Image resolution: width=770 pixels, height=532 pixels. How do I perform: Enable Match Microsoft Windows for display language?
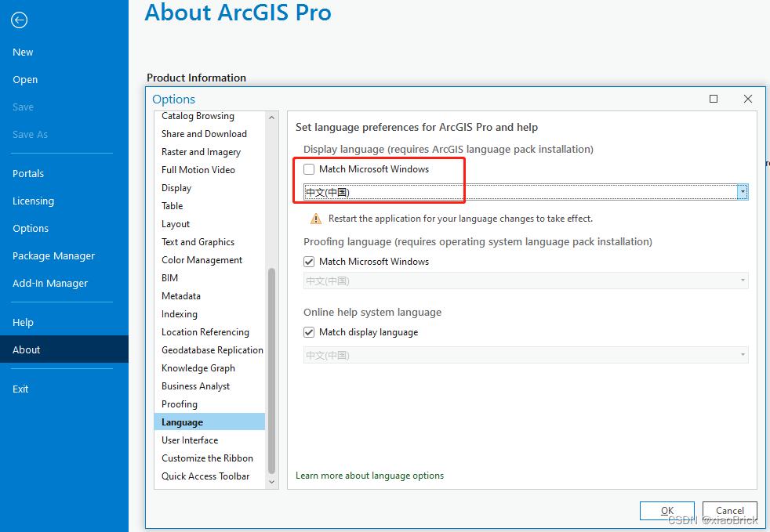[308, 168]
